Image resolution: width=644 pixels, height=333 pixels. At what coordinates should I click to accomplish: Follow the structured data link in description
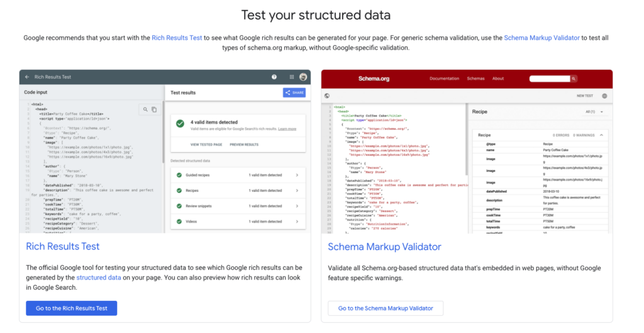coord(99,278)
